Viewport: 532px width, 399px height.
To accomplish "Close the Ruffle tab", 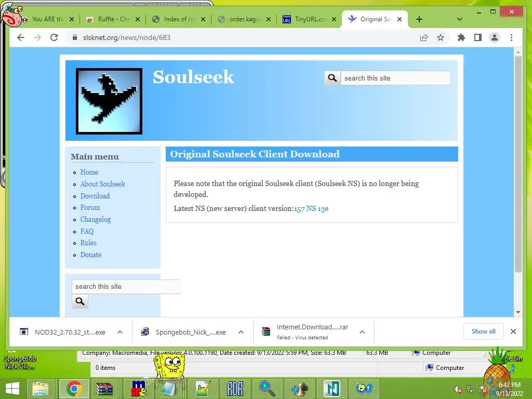I will pos(137,19).
